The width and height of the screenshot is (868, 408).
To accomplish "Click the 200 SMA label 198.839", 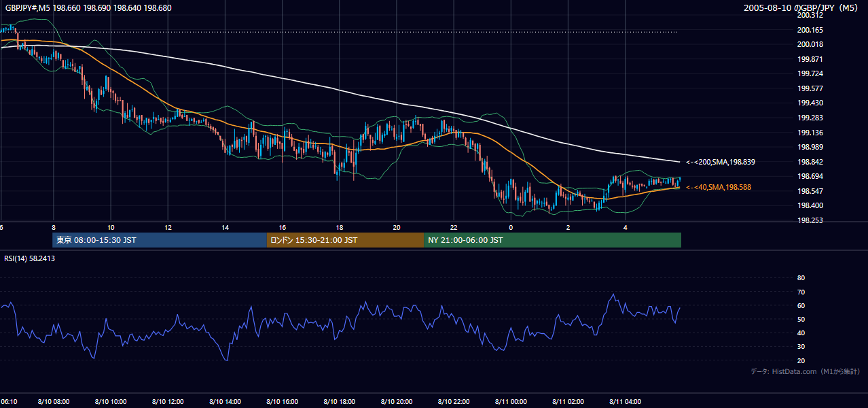I will click(x=721, y=162).
